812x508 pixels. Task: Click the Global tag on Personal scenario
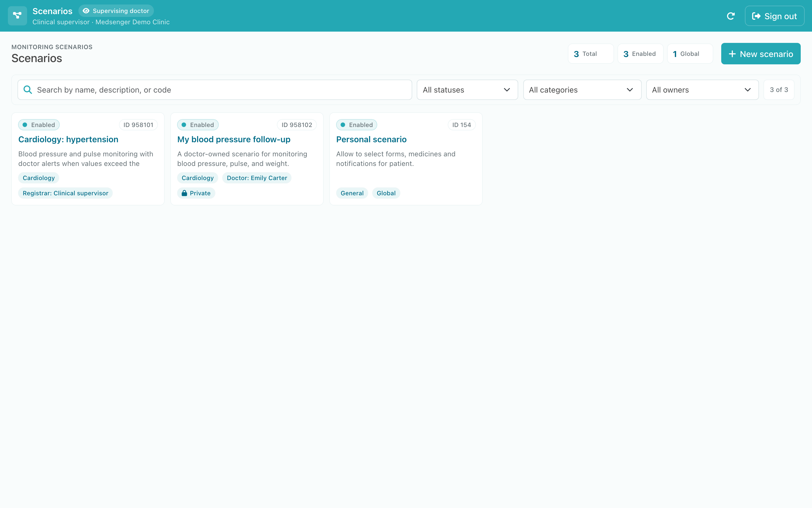[386, 193]
